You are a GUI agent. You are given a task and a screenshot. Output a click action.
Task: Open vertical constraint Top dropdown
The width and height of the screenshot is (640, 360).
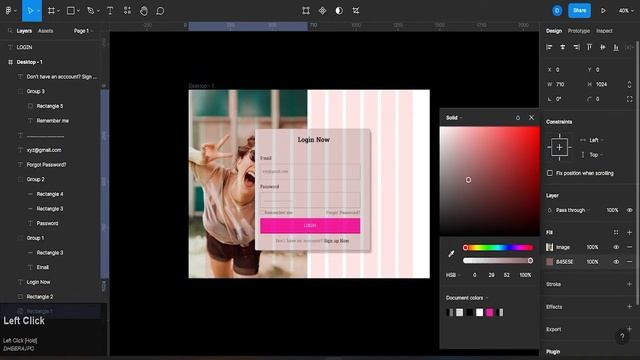click(x=596, y=155)
